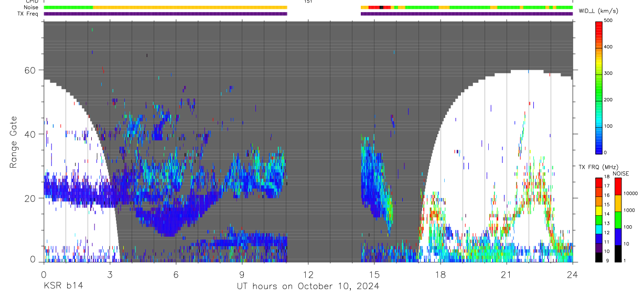Click the 15 MHz label in TX FRQ legend
The image size is (644, 297).
tap(608, 205)
